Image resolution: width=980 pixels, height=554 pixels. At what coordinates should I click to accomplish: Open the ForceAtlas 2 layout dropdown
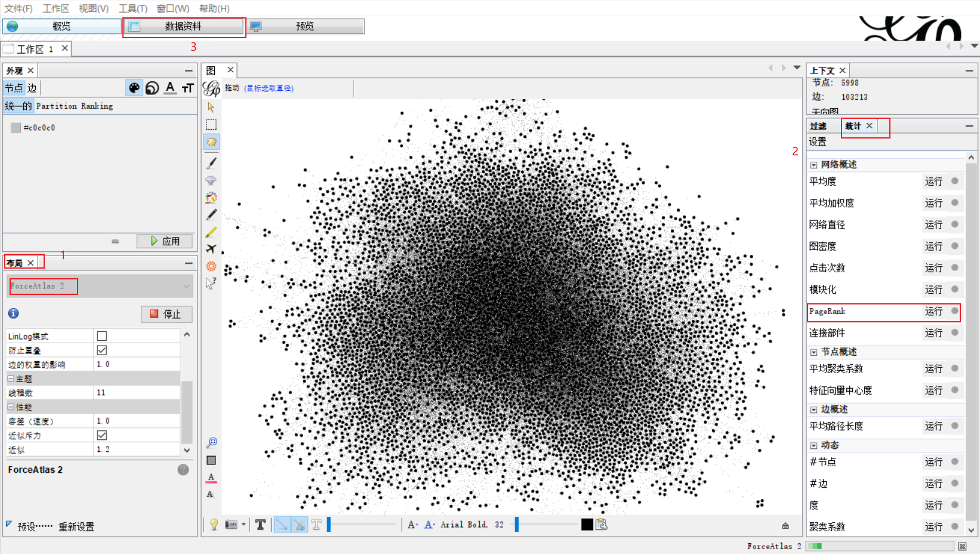tap(100, 286)
